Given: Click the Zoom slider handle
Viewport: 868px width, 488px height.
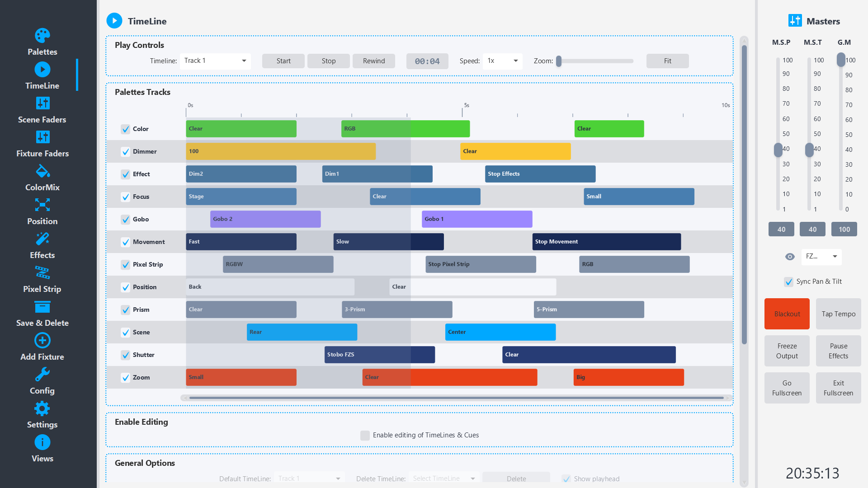Looking at the screenshot, I should pyautogui.click(x=559, y=61).
